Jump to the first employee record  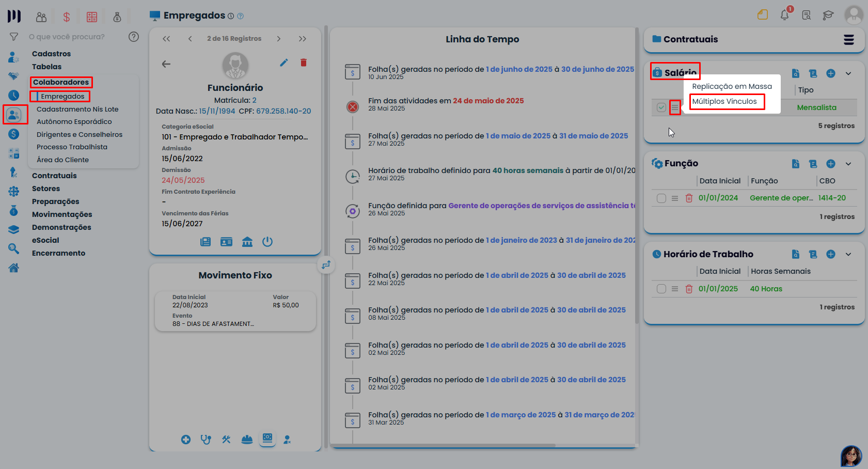click(x=166, y=39)
